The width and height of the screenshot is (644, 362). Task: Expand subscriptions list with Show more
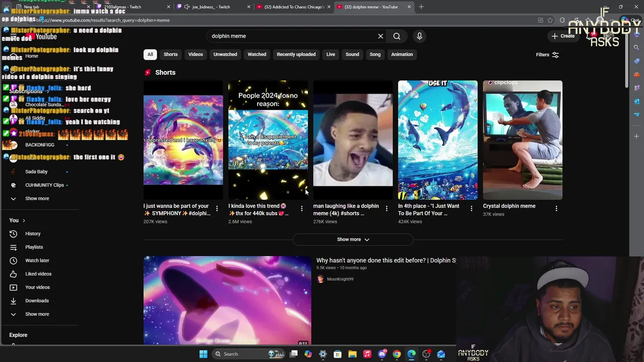37,199
